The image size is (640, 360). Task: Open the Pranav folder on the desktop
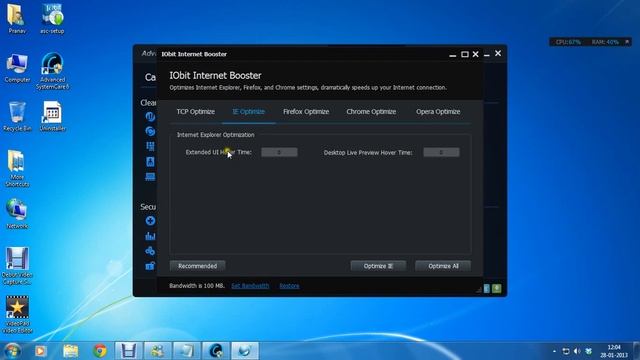click(17, 19)
